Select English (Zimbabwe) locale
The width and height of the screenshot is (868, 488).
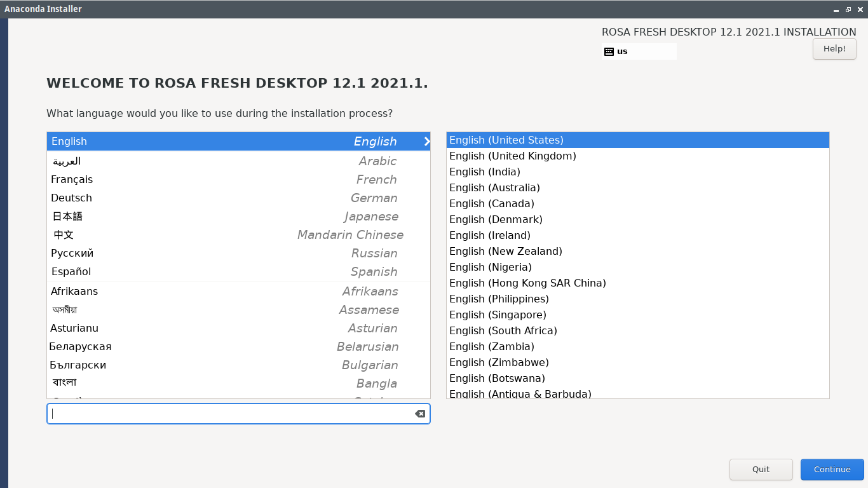tap(638, 362)
